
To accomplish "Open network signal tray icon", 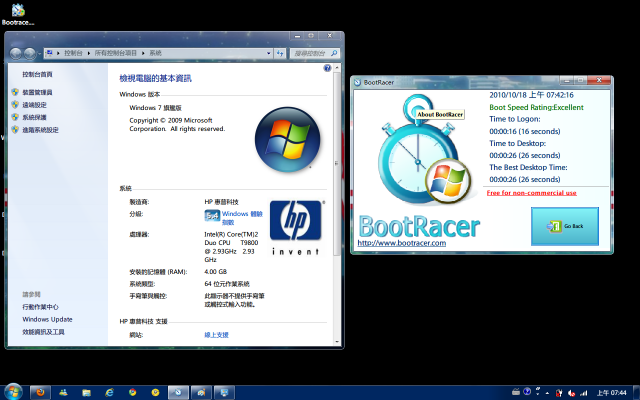I will [584, 393].
